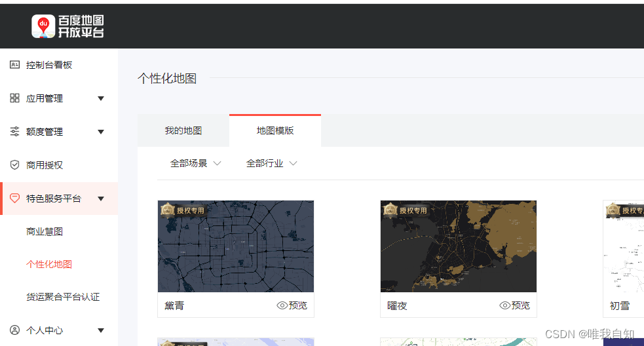Select the 地图模版 tab
Viewport: 644px width, 346px height.
click(275, 130)
